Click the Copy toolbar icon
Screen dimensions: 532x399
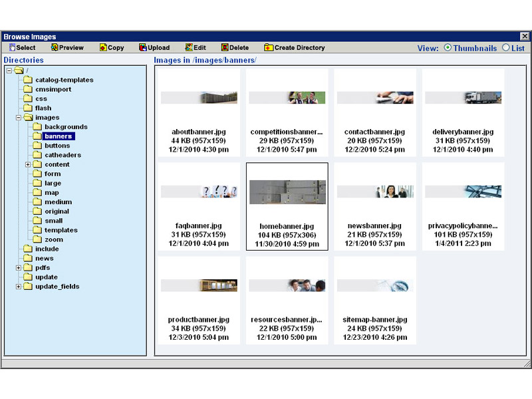[x=103, y=48]
